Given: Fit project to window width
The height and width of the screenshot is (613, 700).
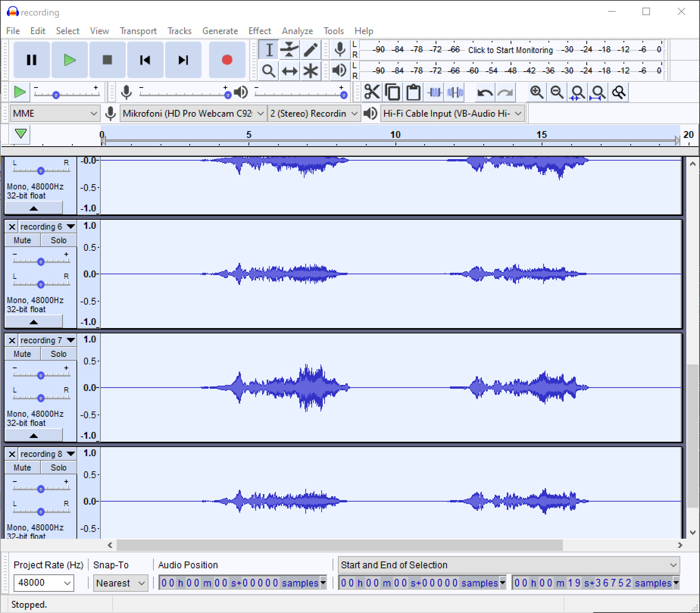Looking at the screenshot, I should (598, 92).
